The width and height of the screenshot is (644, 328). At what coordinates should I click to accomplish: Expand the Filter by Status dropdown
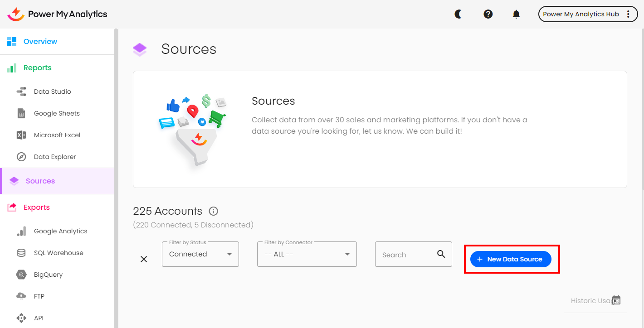click(x=200, y=254)
